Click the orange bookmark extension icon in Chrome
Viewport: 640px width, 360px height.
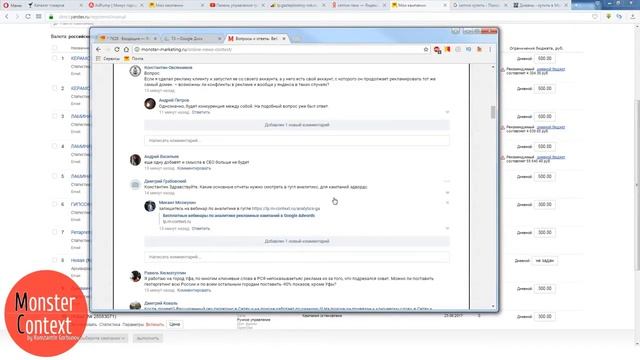pyautogui.click(x=448, y=49)
